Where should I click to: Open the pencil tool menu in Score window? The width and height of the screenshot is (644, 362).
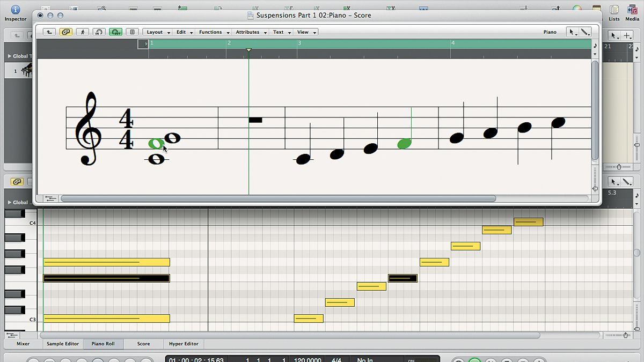click(x=586, y=32)
